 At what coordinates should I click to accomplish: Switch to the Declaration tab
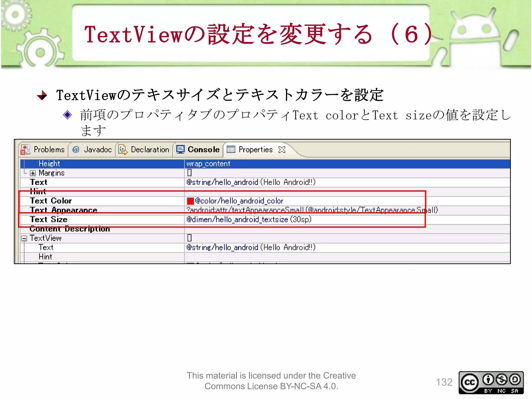[x=144, y=150]
